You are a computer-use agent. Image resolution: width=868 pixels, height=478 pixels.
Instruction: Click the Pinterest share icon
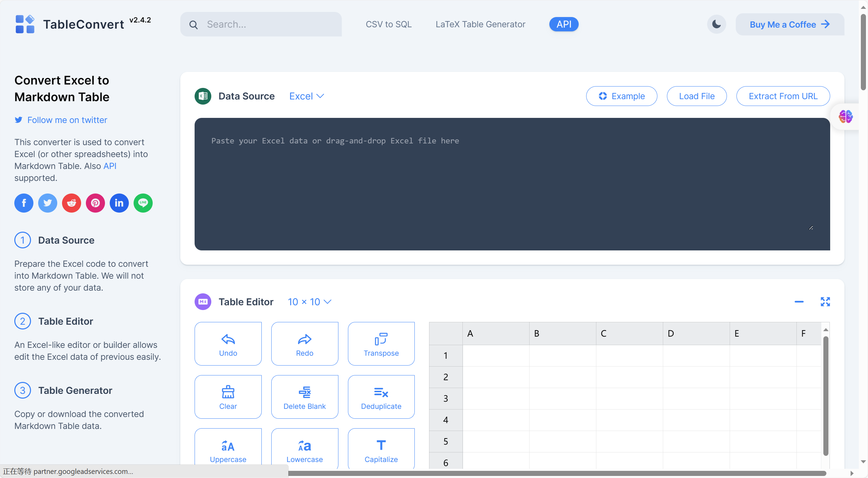(95, 203)
